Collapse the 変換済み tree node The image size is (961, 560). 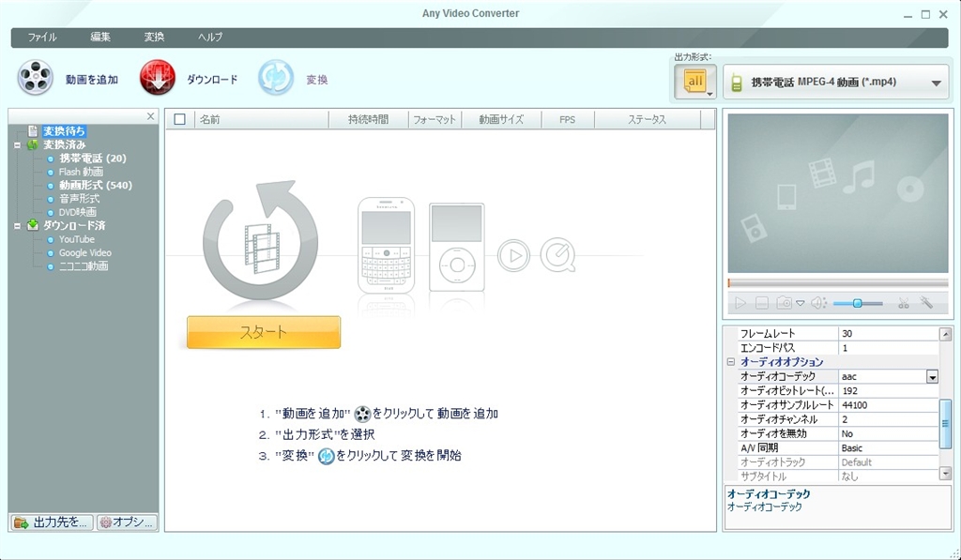(x=18, y=145)
